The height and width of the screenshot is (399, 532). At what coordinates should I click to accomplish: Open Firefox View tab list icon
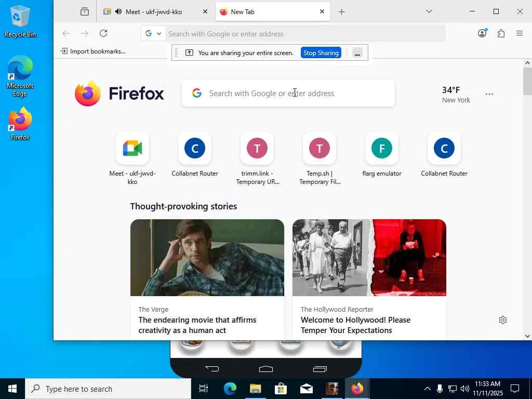tap(85, 12)
